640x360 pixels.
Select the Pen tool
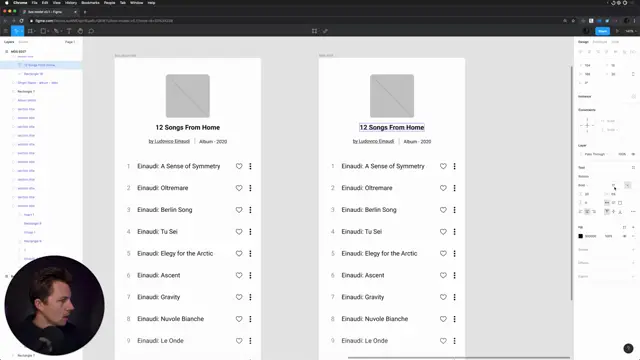point(56,31)
